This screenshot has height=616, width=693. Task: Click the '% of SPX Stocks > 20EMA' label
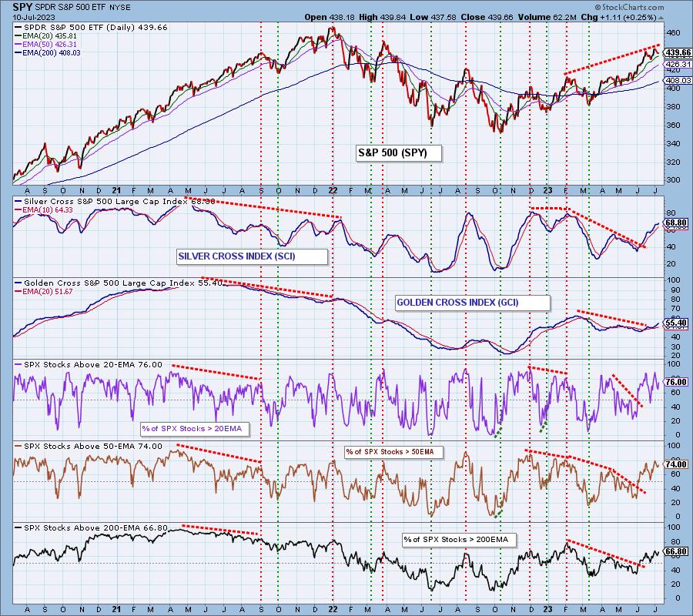click(195, 429)
